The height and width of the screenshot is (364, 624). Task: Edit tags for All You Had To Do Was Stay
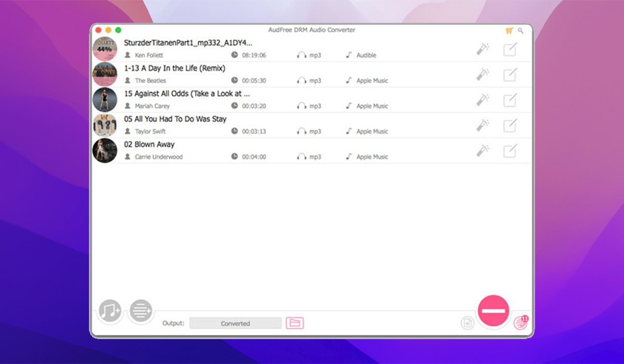(x=510, y=125)
